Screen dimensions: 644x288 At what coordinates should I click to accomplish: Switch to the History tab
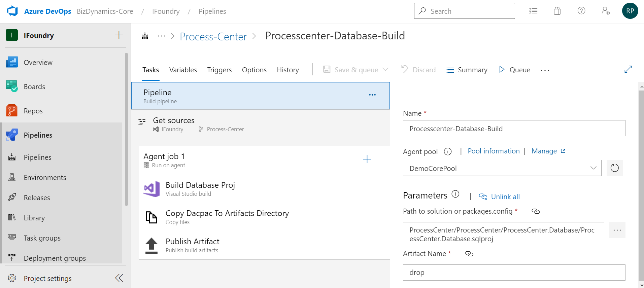(288, 70)
